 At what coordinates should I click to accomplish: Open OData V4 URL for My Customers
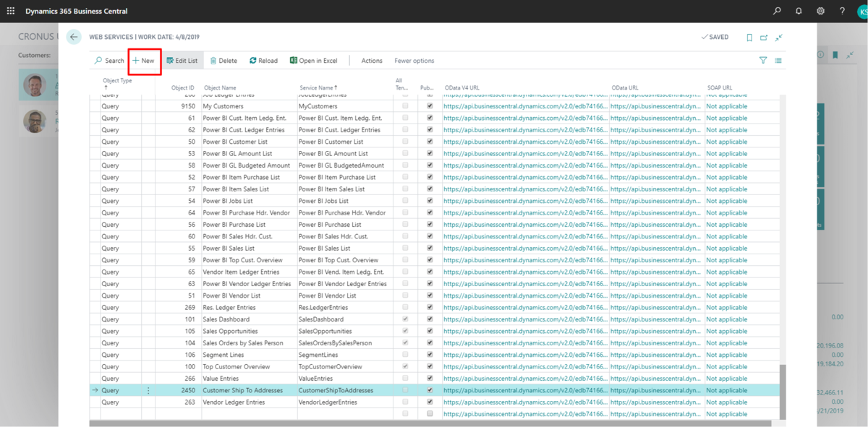(526, 106)
